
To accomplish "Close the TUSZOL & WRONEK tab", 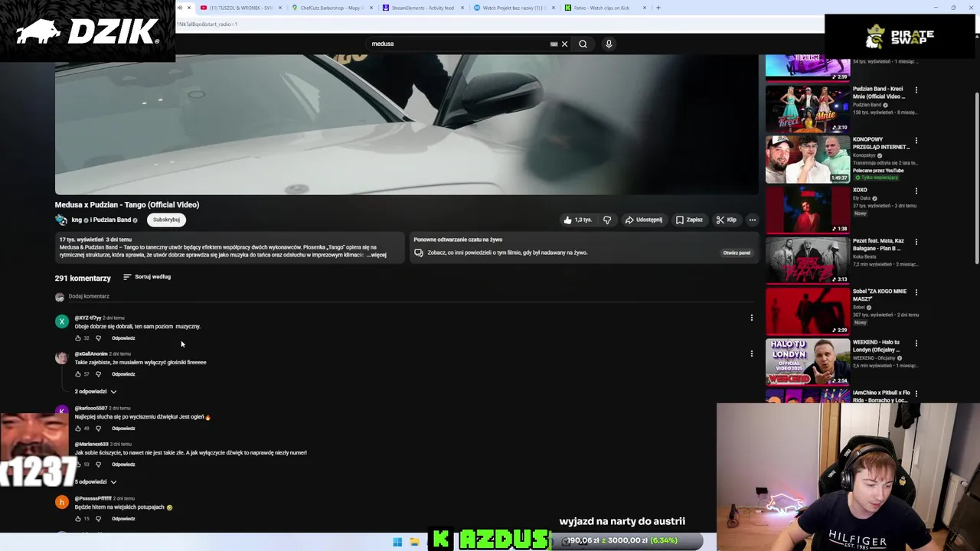I will point(280,8).
